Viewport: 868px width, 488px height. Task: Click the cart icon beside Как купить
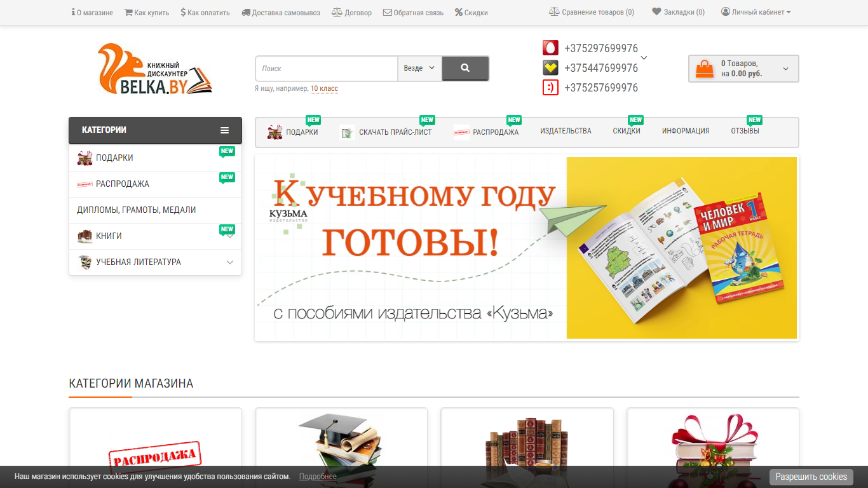click(128, 12)
